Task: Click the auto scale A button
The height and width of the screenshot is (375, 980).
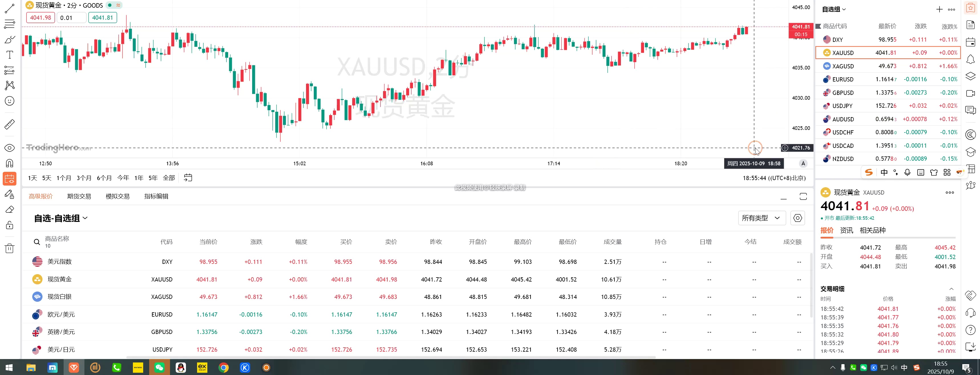Action: 803,163
